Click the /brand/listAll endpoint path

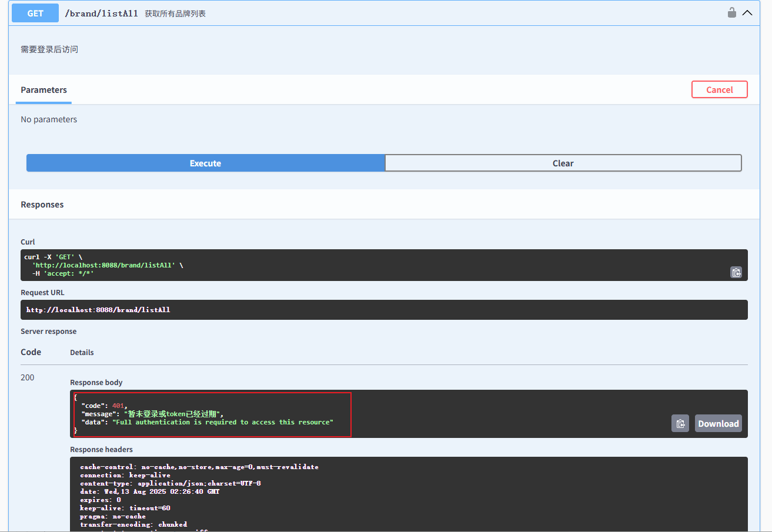(x=101, y=14)
